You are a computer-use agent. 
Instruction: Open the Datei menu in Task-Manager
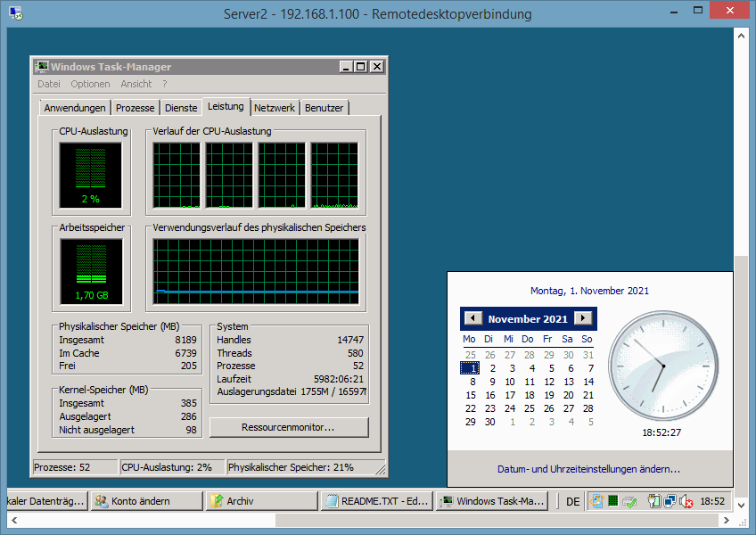[x=49, y=84]
